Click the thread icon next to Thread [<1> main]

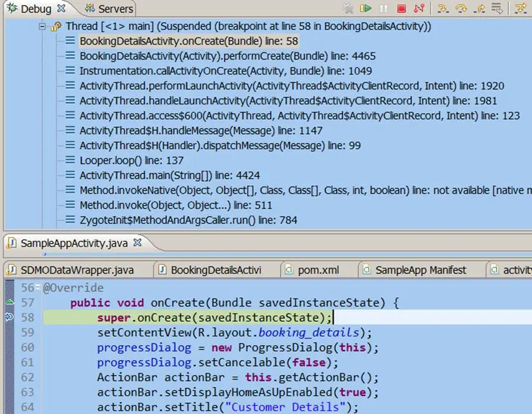55,27
